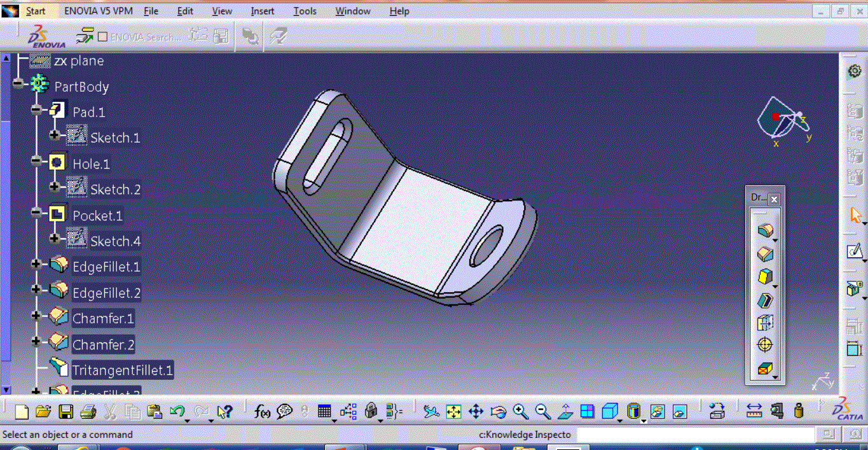This screenshot has width=868, height=450.
Task: Select TritangentFillet.1 in the tree
Action: [x=122, y=370]
